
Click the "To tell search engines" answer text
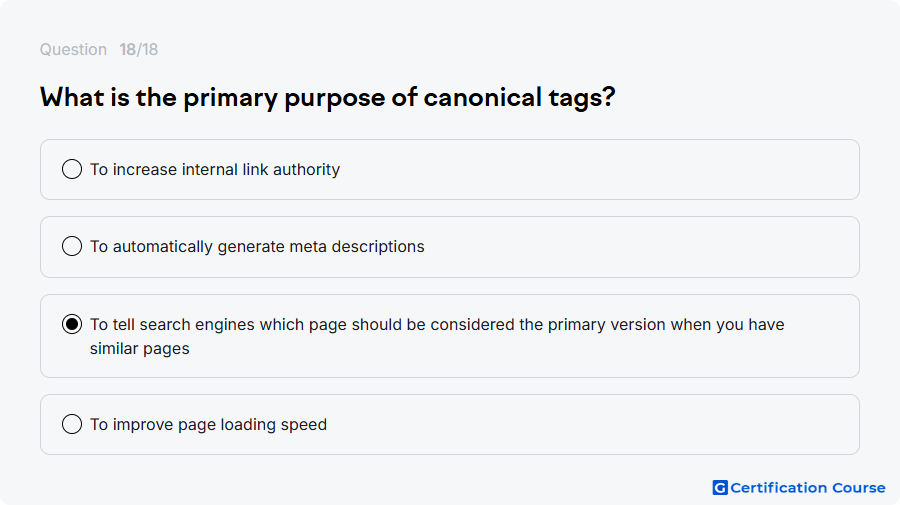pyautogui.click(x=437, y=336)
